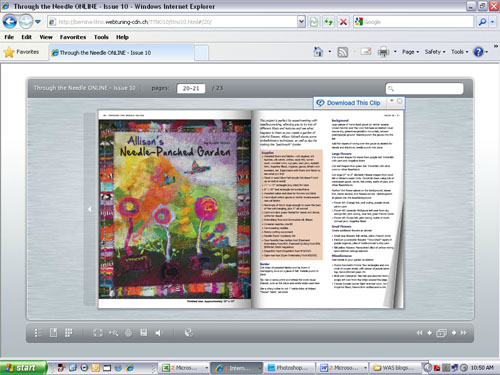Click the viewer search box

424,89
